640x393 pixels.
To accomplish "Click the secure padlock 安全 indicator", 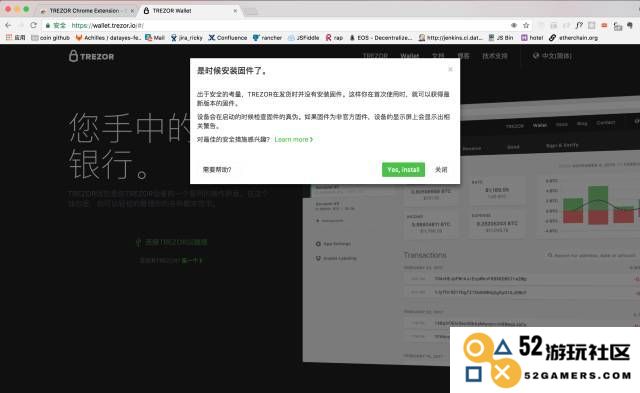I will (56, 25).
